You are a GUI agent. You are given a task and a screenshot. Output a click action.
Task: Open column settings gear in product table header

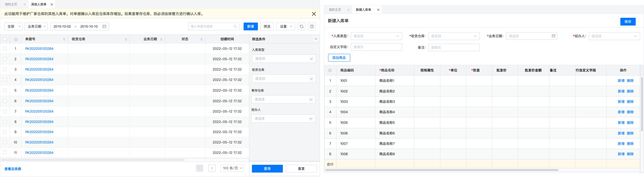[x=330, y=70]
